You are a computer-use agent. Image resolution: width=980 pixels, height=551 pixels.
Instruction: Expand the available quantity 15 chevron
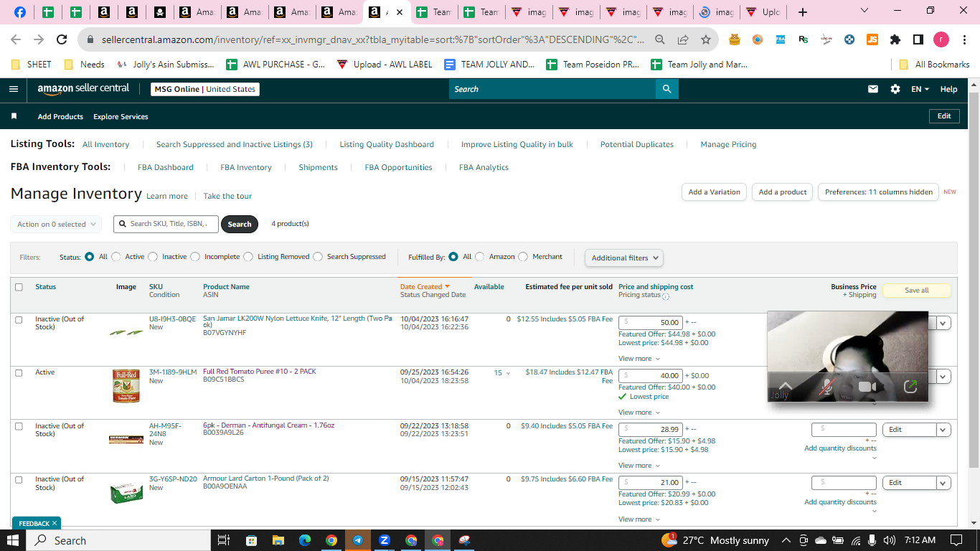click(x=508, y=373)
